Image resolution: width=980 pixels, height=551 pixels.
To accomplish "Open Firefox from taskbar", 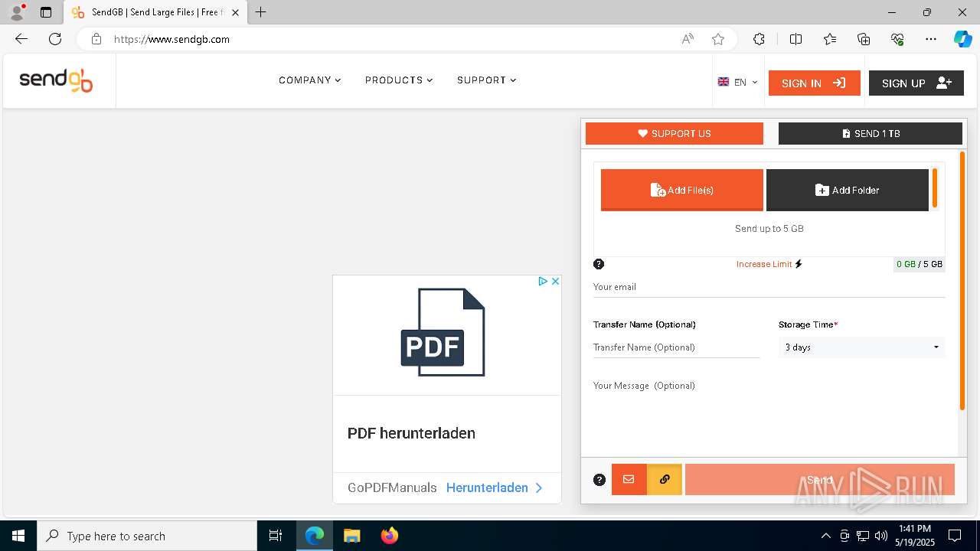I will 389,536.
